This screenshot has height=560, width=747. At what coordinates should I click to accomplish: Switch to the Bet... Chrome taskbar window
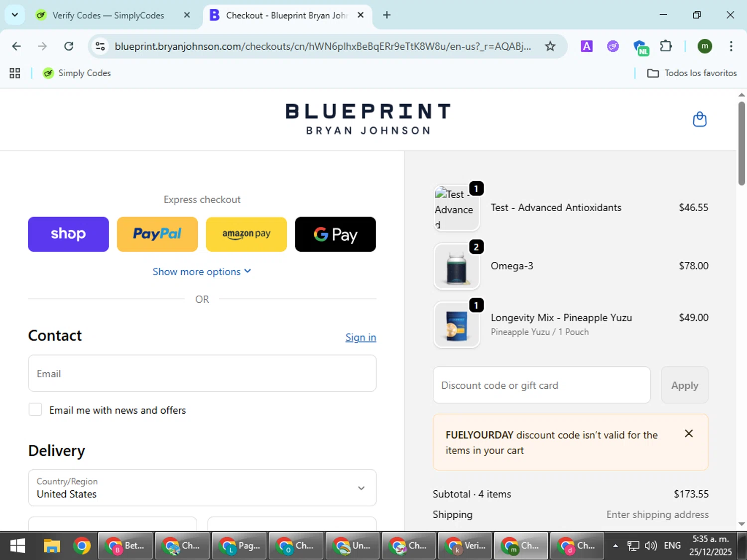coord(125,546)
